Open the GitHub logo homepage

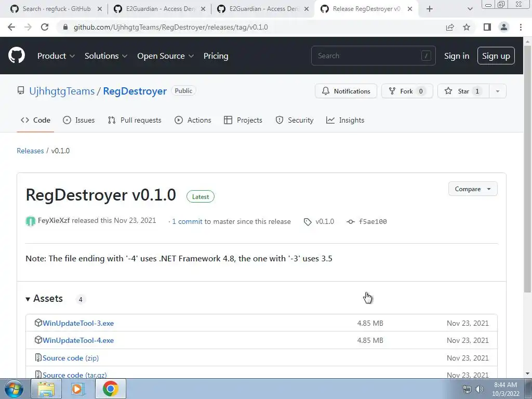point(17,56)
